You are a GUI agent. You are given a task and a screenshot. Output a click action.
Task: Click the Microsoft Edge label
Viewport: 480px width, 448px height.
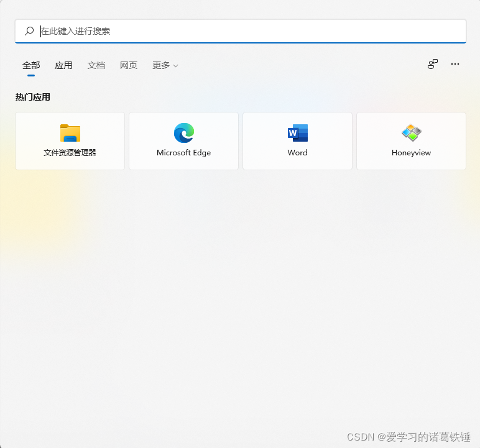click(x=183, y=153)
